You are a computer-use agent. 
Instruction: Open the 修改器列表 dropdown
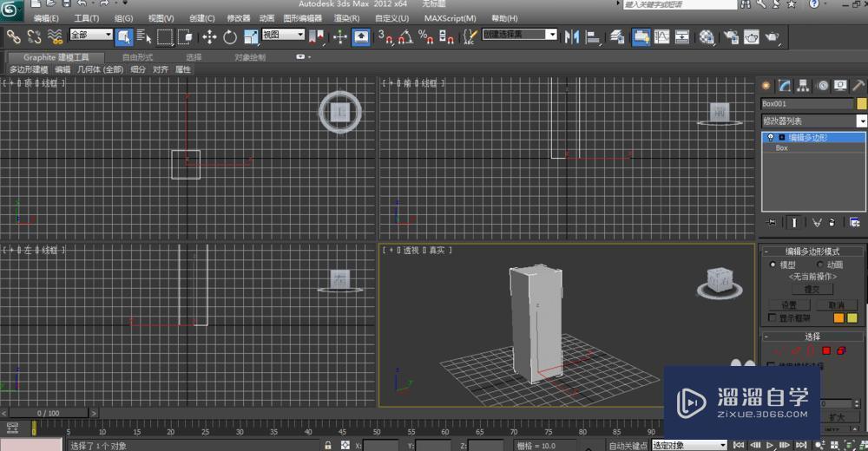coord(860,121)
